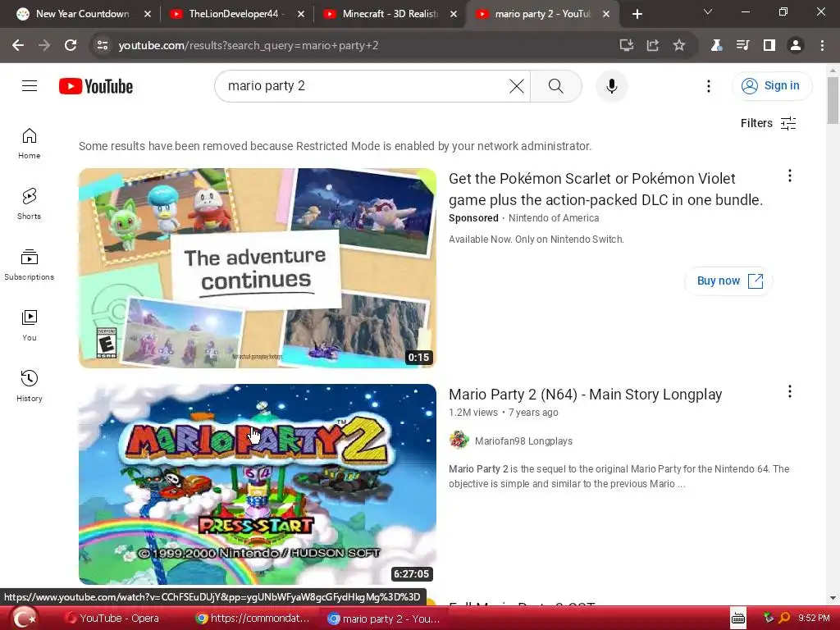Open more options for Mario Party 2 Longplay
The image size is (840, 630).
[790, 391]
